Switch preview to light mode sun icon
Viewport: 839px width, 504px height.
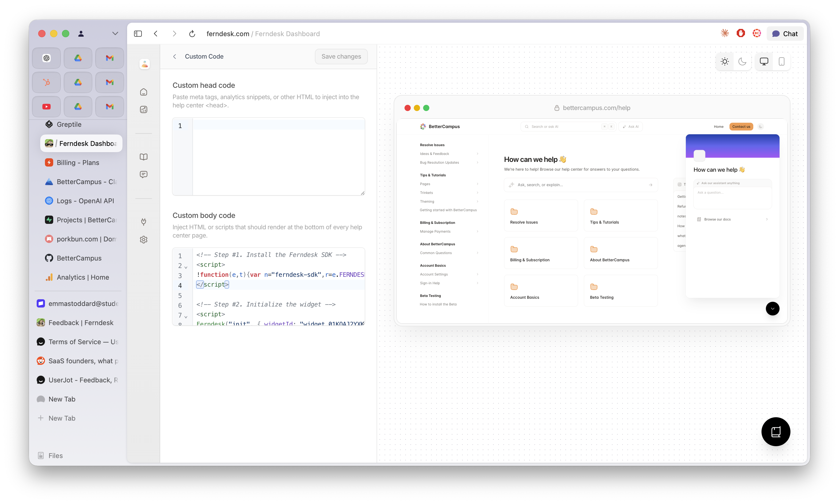[725, 61]
